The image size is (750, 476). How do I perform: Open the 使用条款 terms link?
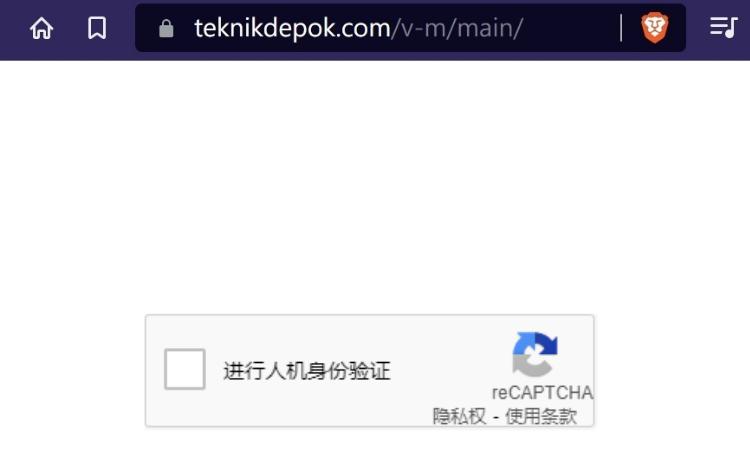(541, 416)
